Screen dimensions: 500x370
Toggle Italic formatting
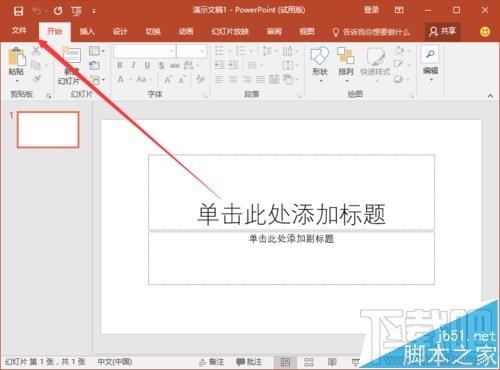point(133,65)
